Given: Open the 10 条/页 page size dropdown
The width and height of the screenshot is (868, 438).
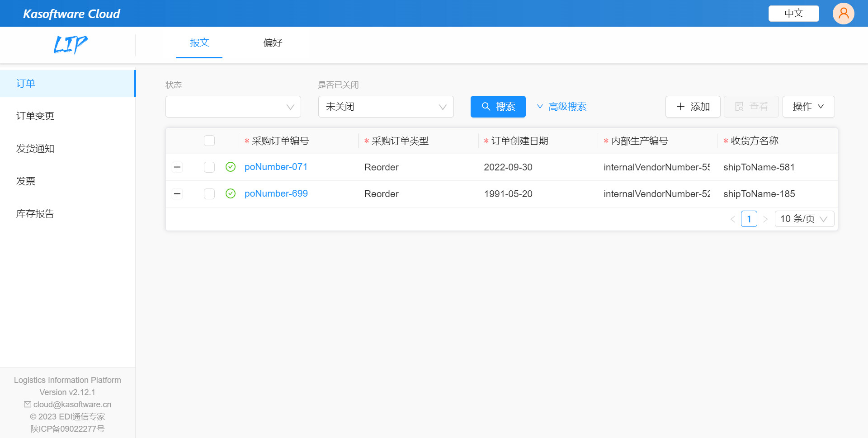Looking at the screenshot, I should [804, 219].
